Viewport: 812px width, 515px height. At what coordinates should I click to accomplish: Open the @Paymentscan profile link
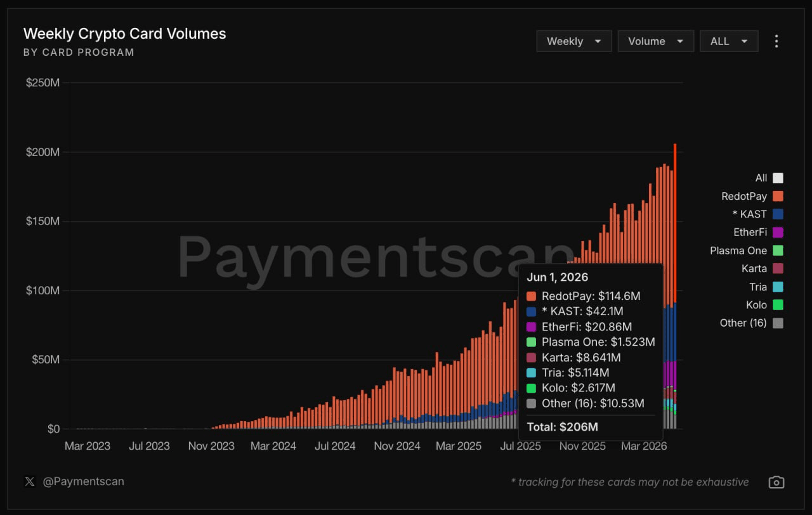(83, 481)
